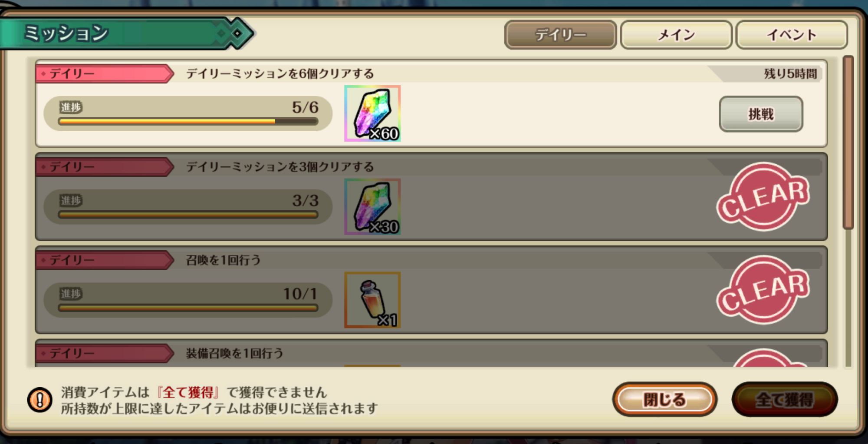
Task: Click the CLEAR stamp on the 召喚を1回行う mission
Action: click(x=763, y=290)
